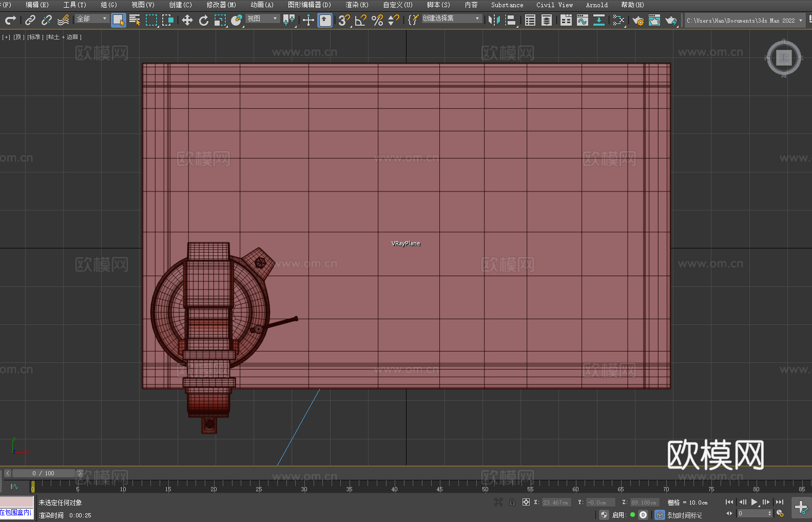Toggle Selection Lock padlock

[512, 502]
